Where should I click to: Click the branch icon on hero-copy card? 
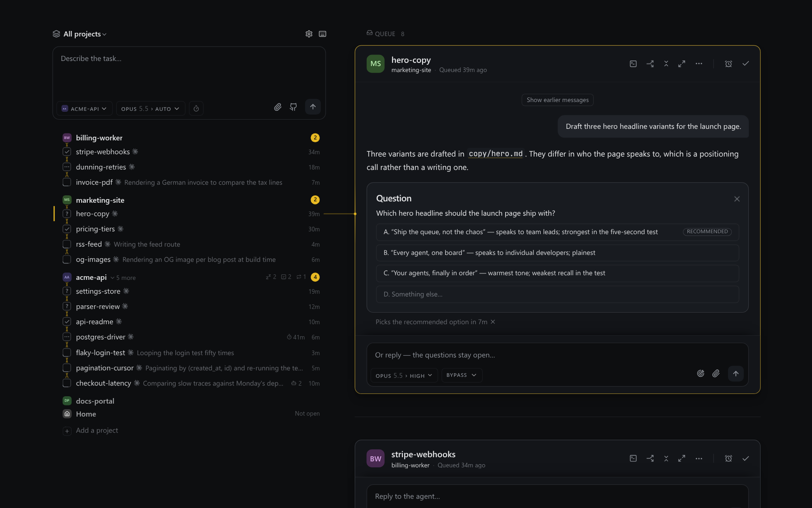650,64
